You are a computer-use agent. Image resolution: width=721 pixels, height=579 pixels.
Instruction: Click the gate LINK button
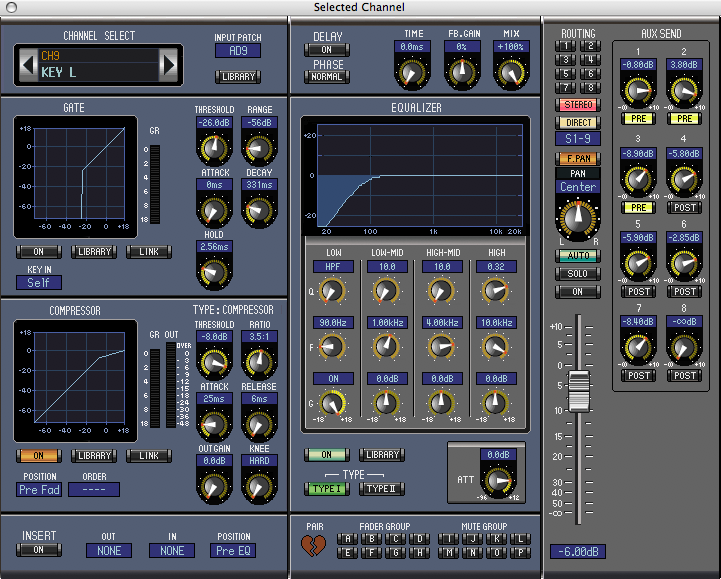(x=149, y=252)
